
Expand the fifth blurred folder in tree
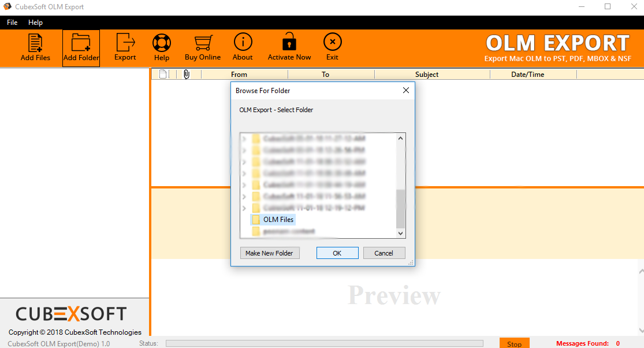tap(244, 185)
